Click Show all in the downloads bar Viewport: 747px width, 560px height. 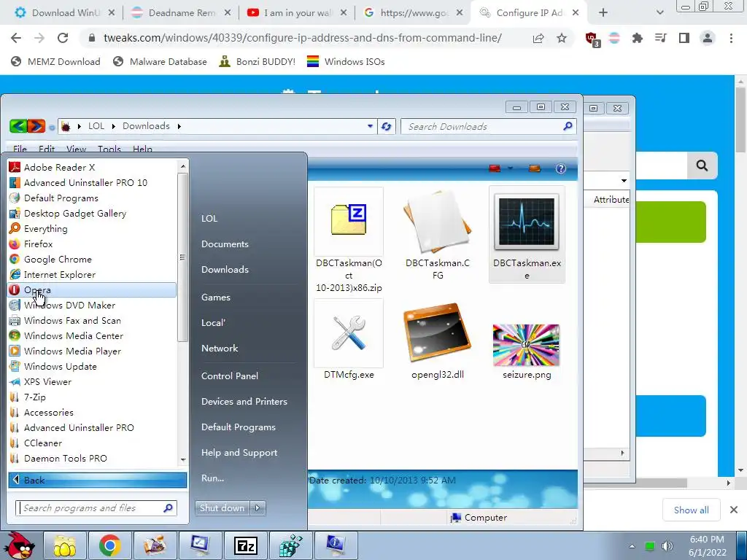pos(692,510)
